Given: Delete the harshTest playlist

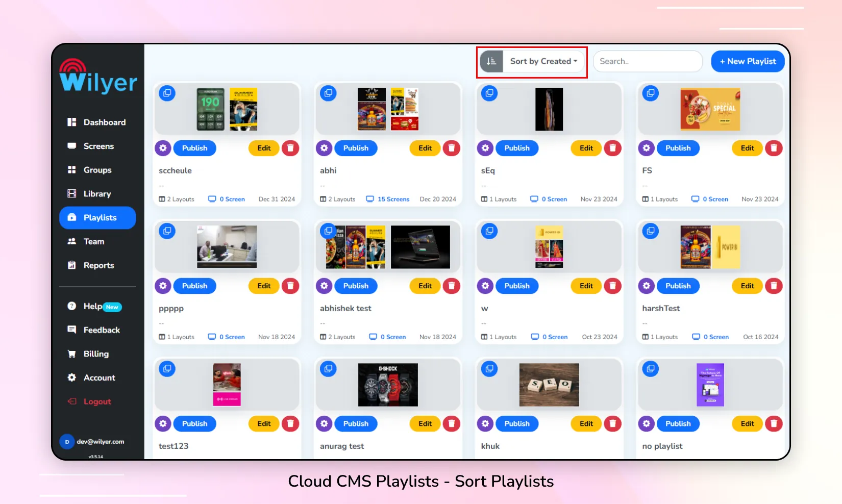Looking at the screenshot, I should pyautogui.click(x=774, y=286).
